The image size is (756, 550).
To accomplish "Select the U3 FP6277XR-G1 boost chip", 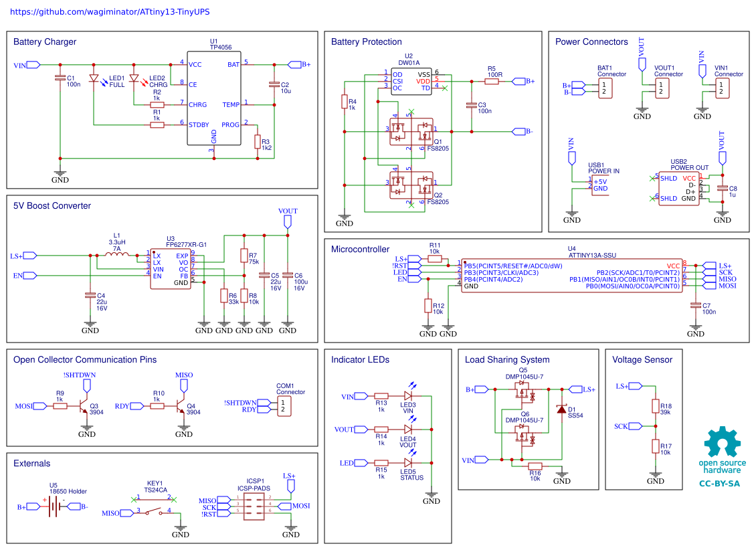I will (170, 269).
